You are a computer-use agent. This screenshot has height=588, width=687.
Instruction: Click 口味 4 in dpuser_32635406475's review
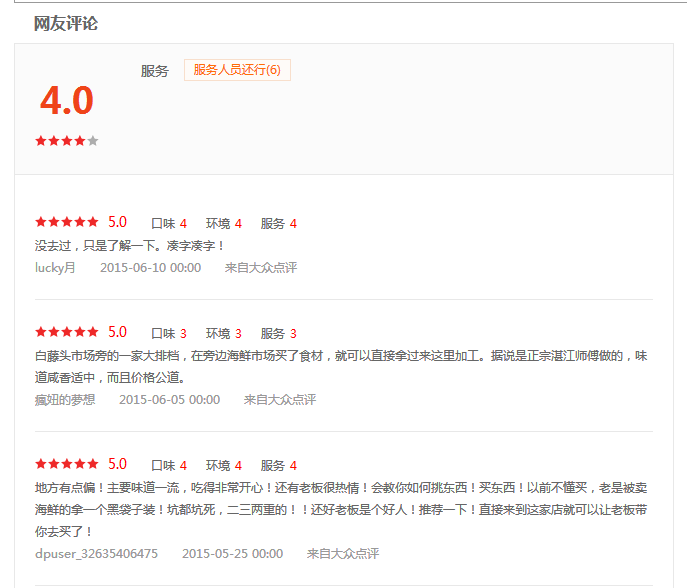169,465
